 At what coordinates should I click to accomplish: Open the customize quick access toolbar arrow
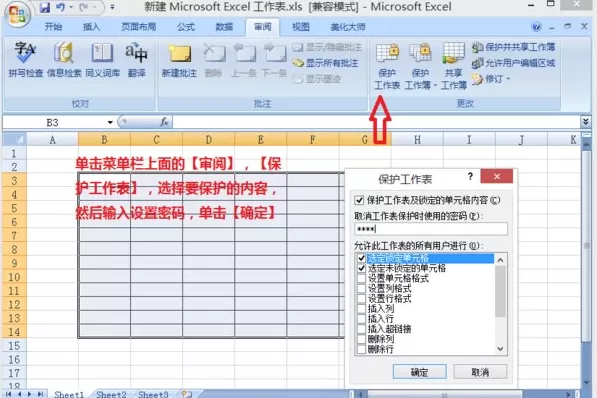pos(112,7)
